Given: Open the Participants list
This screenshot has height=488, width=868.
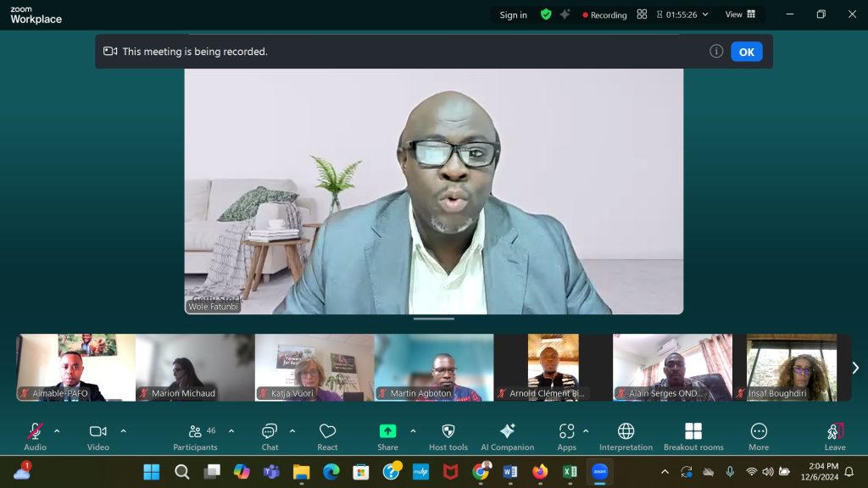Looking at the screenshot, I should click(194, 434).
